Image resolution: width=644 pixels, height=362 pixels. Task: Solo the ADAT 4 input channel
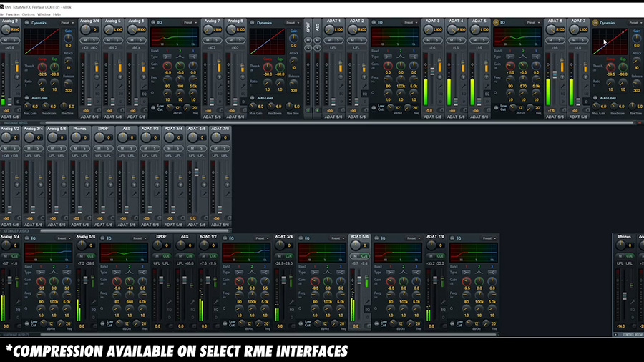[459, 40]
